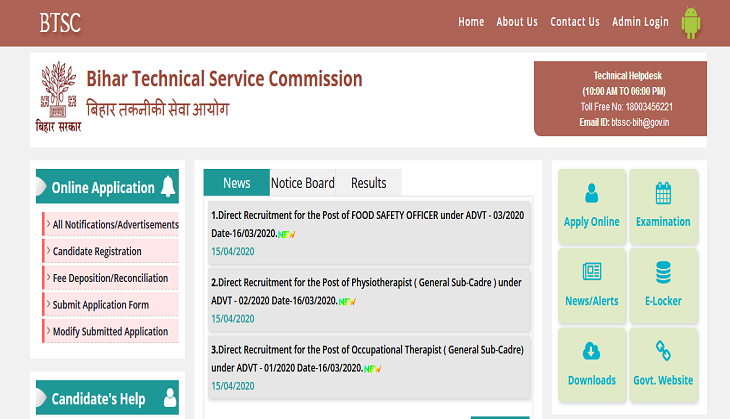The width and height of the screenshot is (730, 419).
Task: Click NEW badge on Food Safety Officer item
Action: tap(286, 234)
